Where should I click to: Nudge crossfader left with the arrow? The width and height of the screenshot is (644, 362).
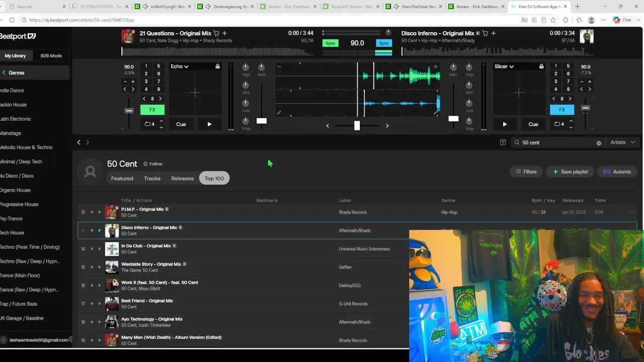point(328,125)
